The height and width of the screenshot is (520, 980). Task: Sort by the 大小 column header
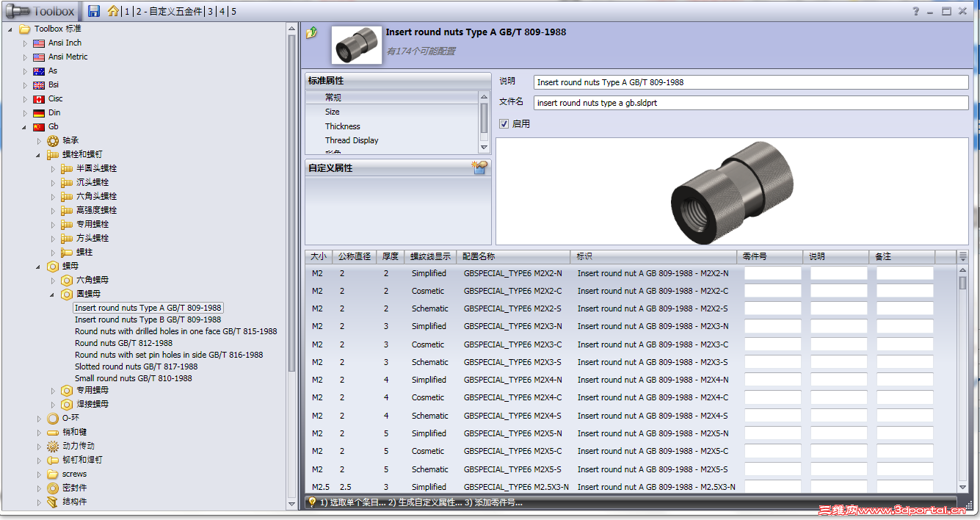[x=318, y=256]
